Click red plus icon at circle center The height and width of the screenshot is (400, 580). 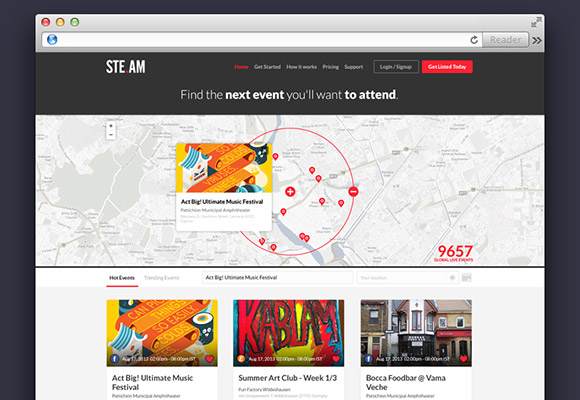click(290, 191)
